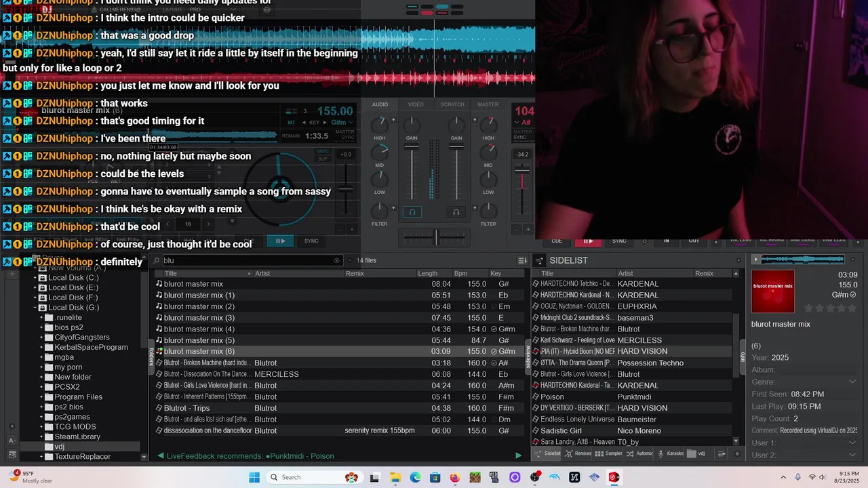
Task: Click the LiveFeedback play arrow icon
Action: click(519, 456)
